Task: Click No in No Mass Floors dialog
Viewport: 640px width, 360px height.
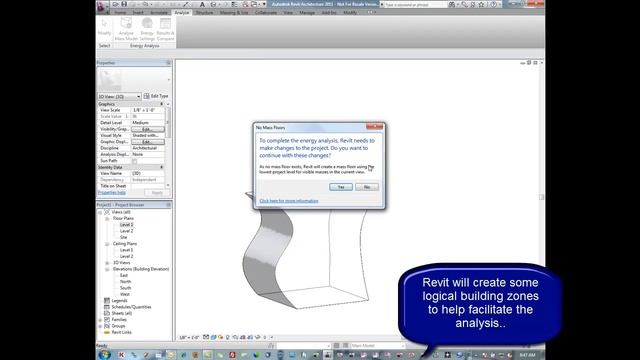Action: coord(367,187)
